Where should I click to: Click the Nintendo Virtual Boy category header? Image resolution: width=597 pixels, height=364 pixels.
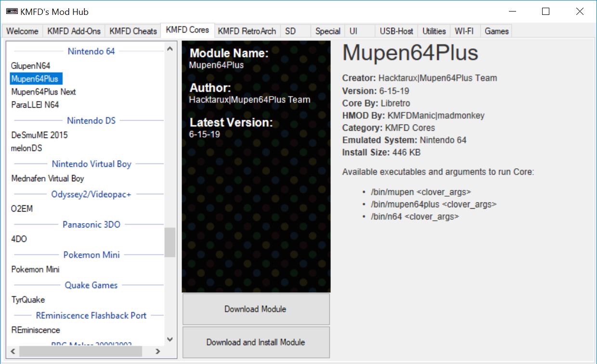pyautogui.click(x=91, y=164)
